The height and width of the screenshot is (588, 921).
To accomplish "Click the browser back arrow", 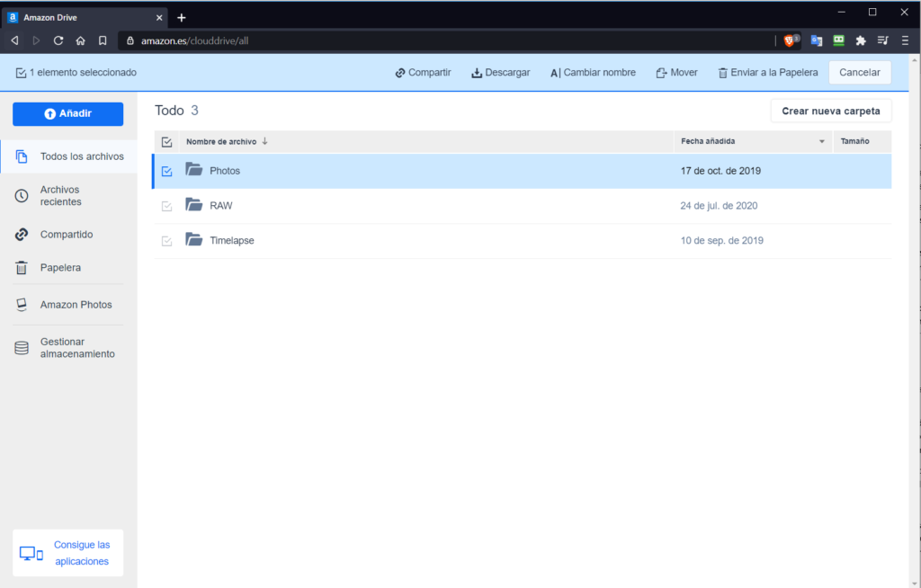I will 14,40.
